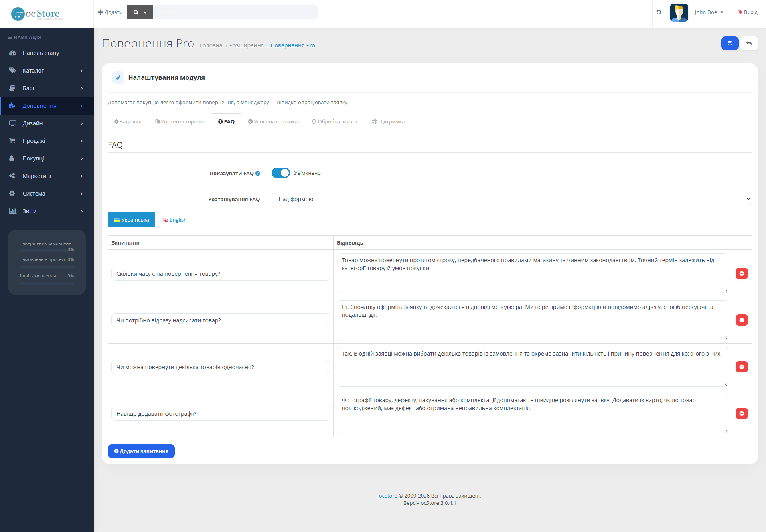
Task: Click the ocStore footer link
Action: pos(388,496)
